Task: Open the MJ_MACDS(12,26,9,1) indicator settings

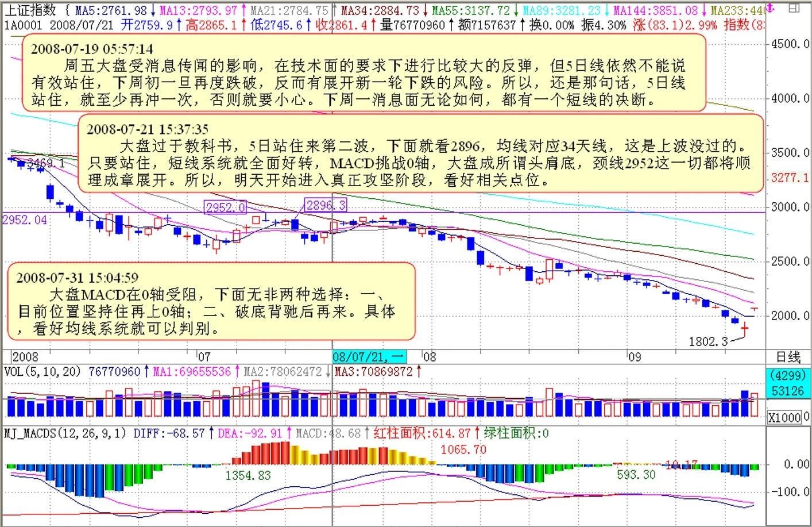Action: pos(64,433)
